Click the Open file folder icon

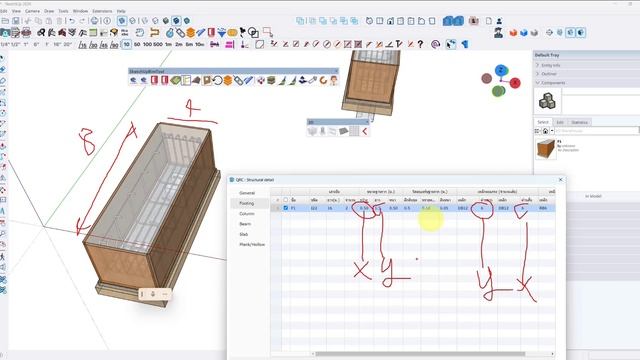[5, 20]
